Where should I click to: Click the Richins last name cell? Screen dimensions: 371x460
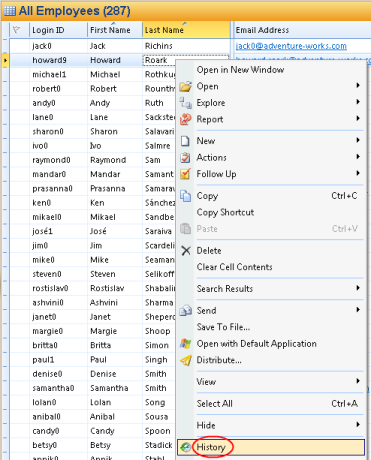(x=186, y=46)
